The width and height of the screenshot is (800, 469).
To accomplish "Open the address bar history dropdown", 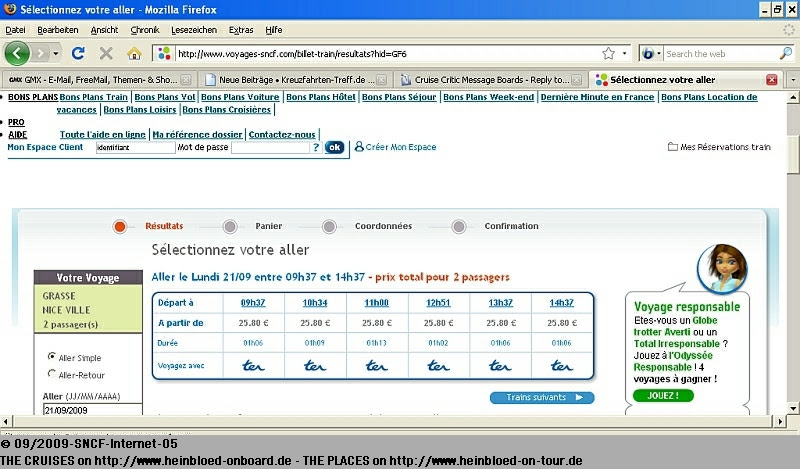I will (x=624, y=53).
